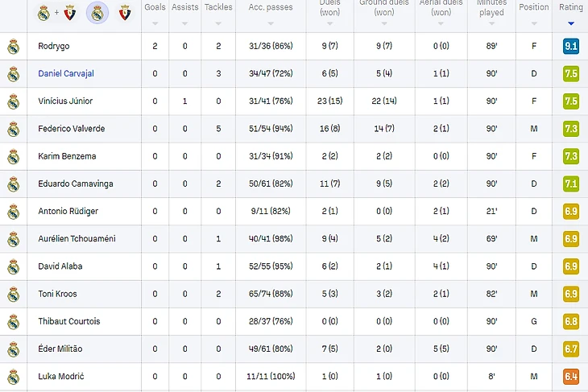This screenshot has height=392, width=588.
Task: Click club crest beside Thibaut Courtois
Action: coord(14,322)
